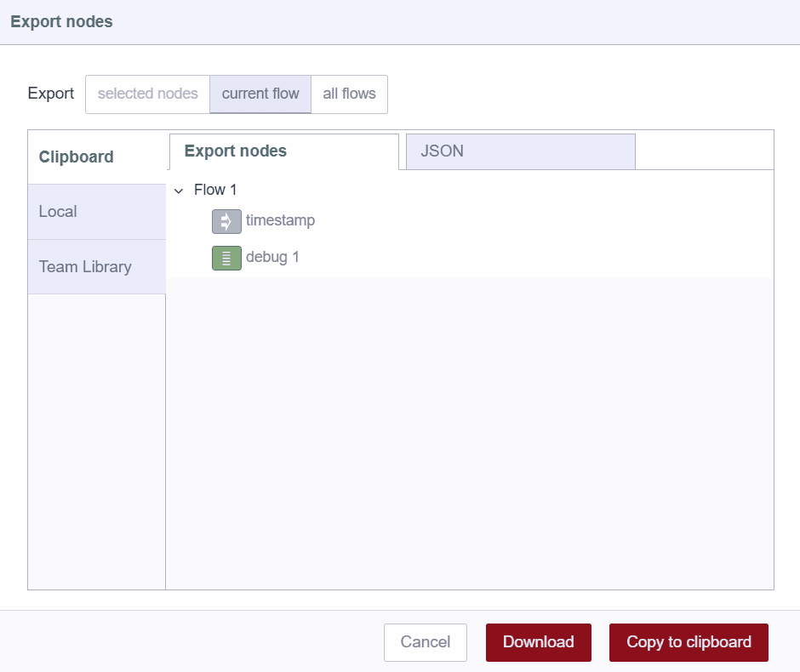Image resolution: width=800 pixels, height=672 pixels.
Task: Click the empty node list area
Action: coord(468,425)
